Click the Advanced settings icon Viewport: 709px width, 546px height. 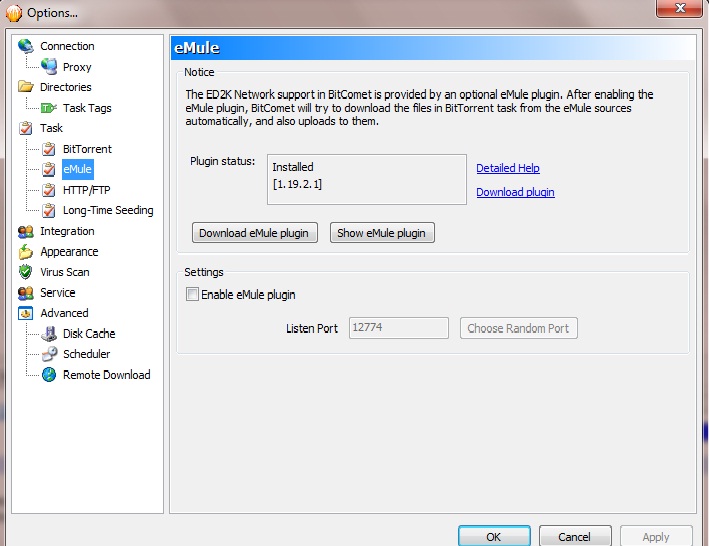26,313
